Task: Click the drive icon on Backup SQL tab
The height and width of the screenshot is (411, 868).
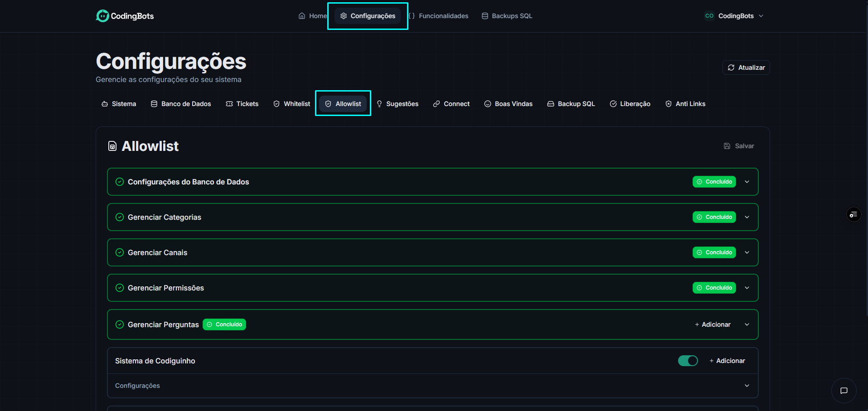Action: [x=551, y=104]
